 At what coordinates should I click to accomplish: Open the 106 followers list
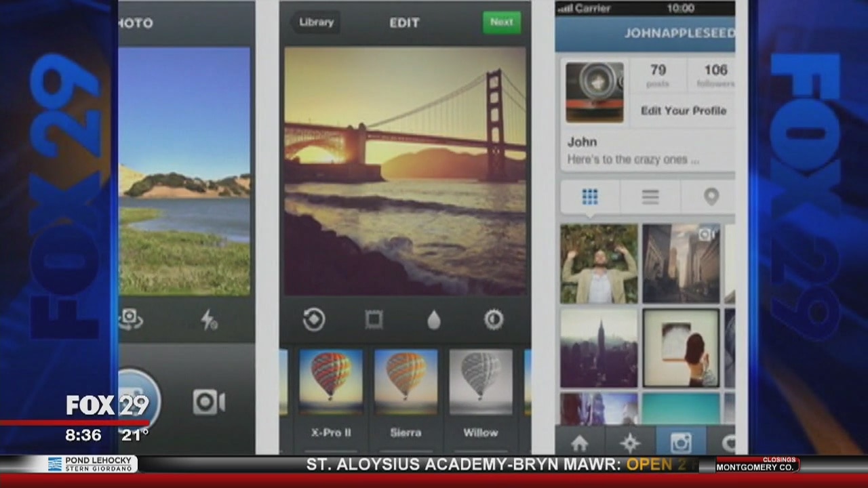[x=715, y=75]
